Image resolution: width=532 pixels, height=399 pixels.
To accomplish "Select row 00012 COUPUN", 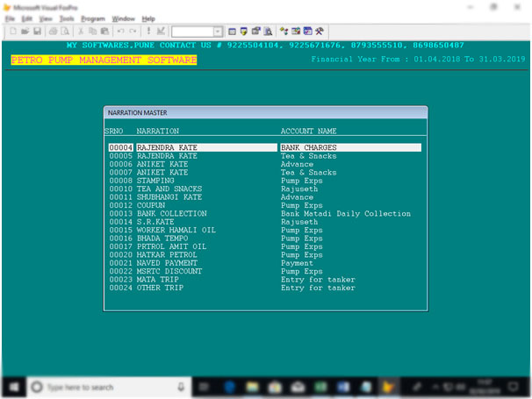I will pos(265,205).
